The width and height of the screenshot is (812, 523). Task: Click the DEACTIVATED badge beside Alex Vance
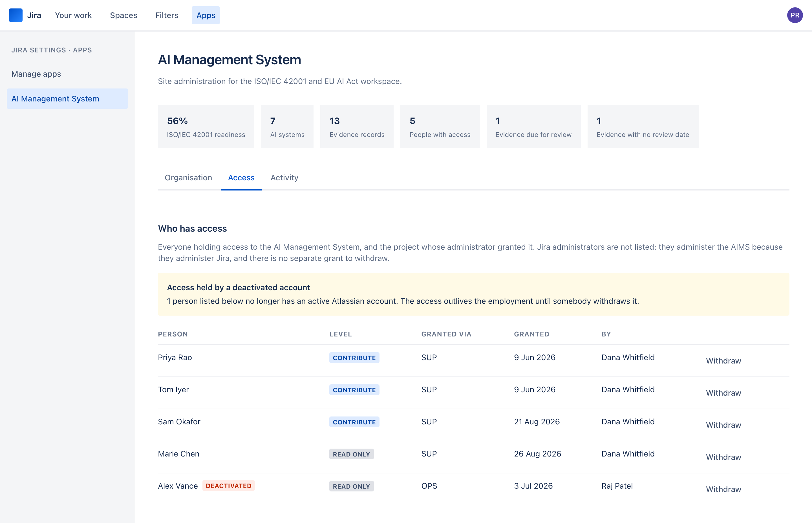229,486
